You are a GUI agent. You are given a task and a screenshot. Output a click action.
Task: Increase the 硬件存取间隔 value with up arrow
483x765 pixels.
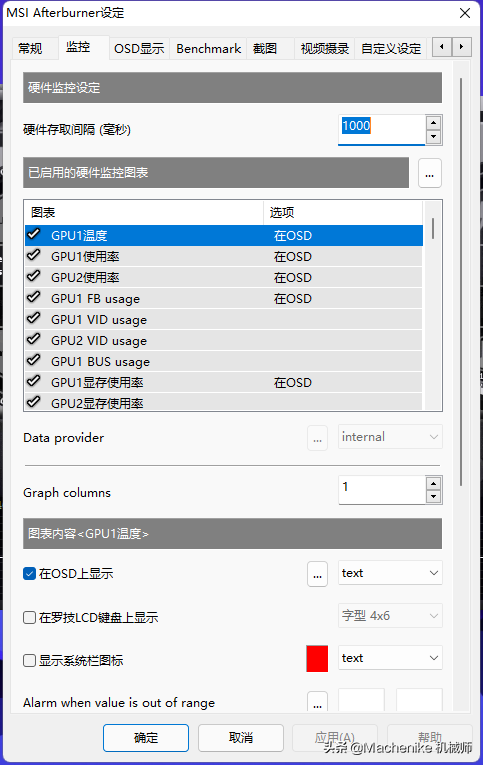[433, 122]
